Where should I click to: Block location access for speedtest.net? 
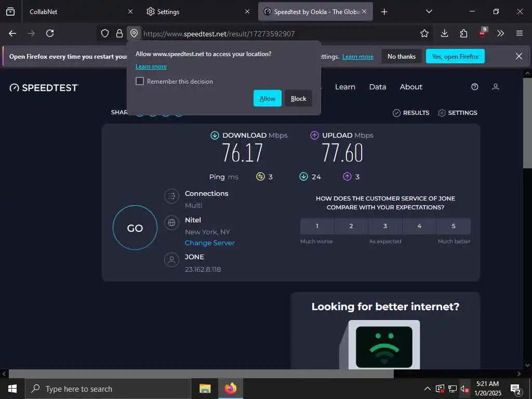click(299, 98)
